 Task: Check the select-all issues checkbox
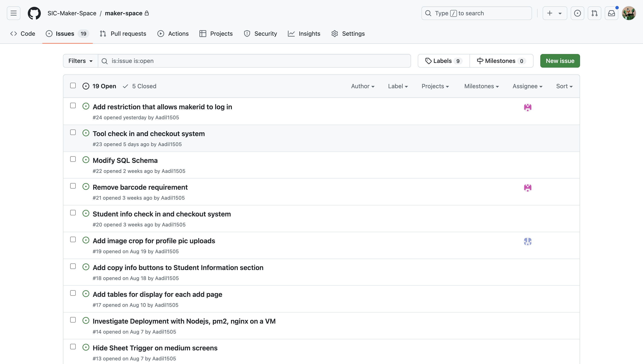[x=73, y=85]
